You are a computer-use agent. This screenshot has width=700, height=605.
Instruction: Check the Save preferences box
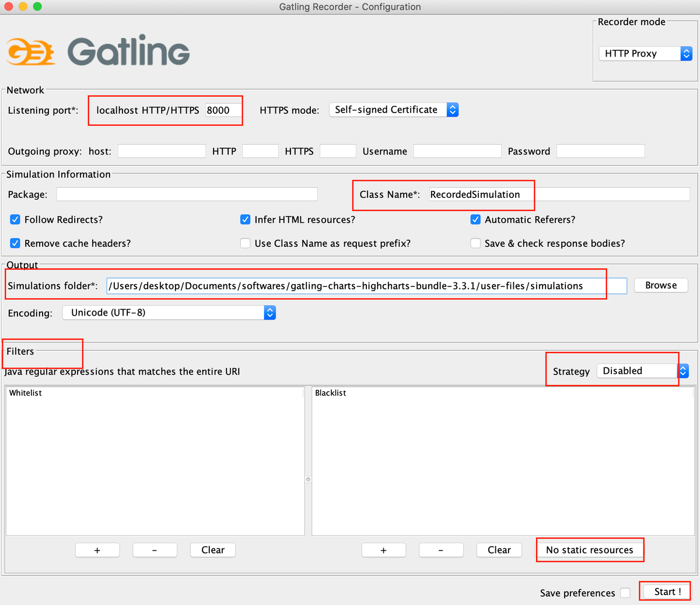(625, 593)
